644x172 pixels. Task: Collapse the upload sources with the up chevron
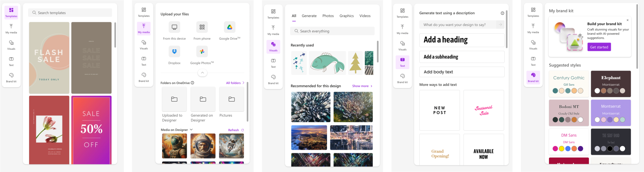click(202, 73)
